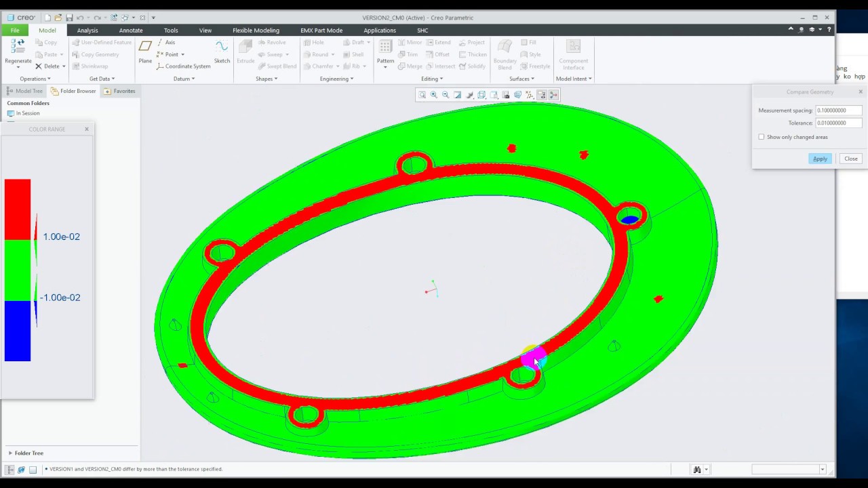This screenshot has width=868, height=488.
Task: Click the Measurement spacing input field
Action: click(838, 110)
